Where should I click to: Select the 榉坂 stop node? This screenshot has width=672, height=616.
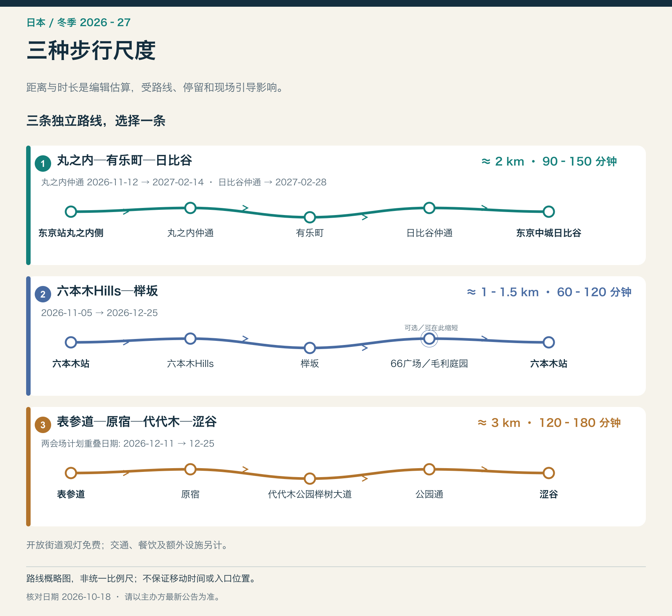pos(310,348)
